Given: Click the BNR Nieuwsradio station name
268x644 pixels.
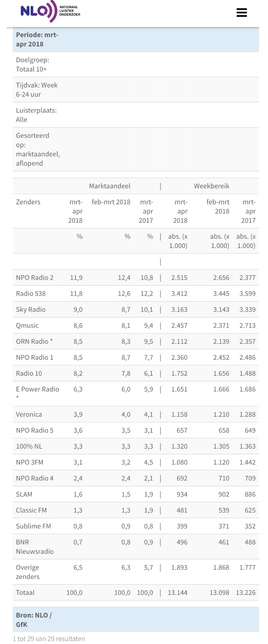Looking at the screenshot, I should click(35, 547).
